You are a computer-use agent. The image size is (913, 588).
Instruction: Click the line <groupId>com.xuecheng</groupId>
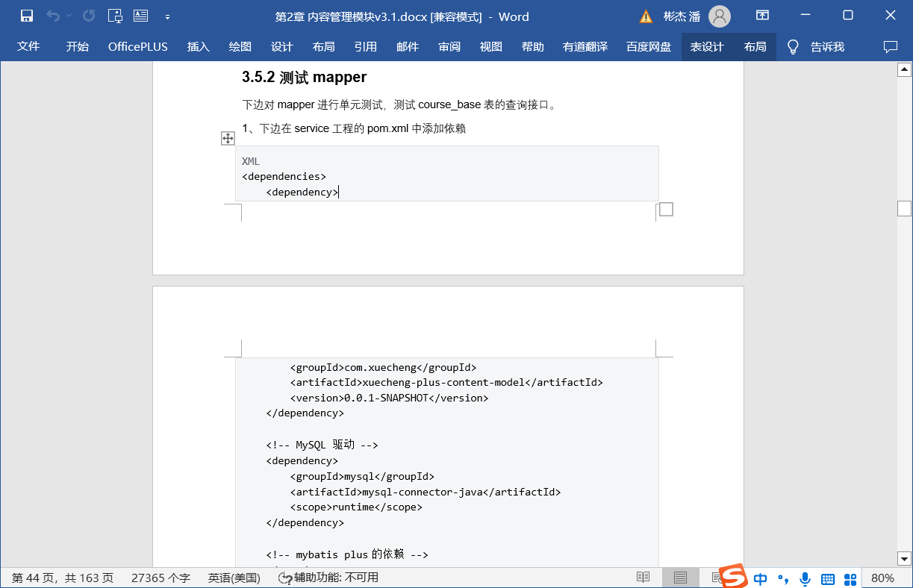383,367
